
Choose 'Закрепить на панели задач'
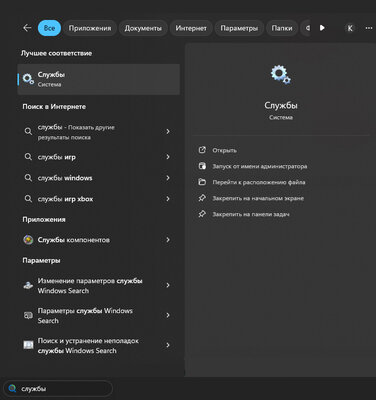(x=251, y=214)
